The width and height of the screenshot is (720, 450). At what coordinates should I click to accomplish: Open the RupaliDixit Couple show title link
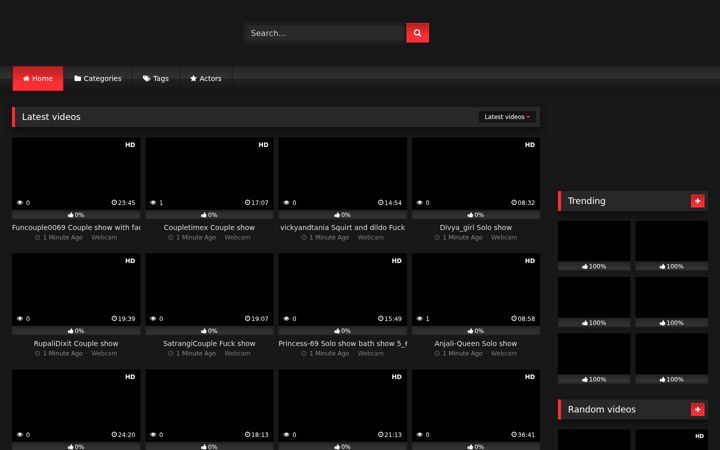pos(76,343)
